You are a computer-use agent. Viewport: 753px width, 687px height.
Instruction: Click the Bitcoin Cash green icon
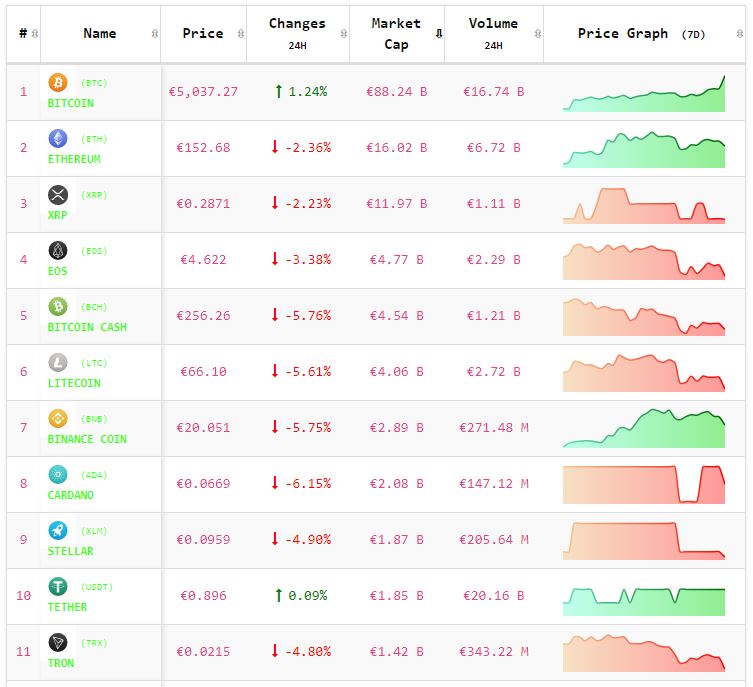click(58, 306)
